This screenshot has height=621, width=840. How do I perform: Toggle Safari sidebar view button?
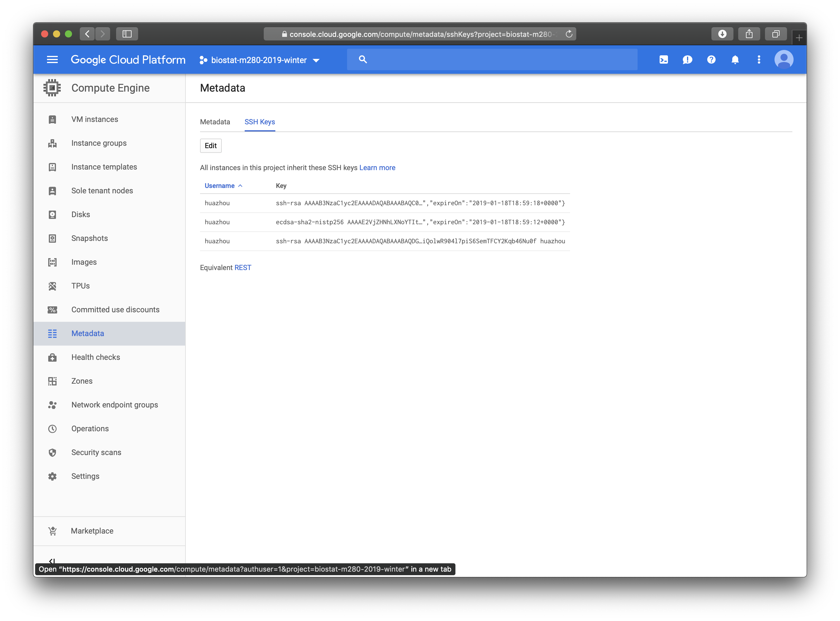(127, 34)
